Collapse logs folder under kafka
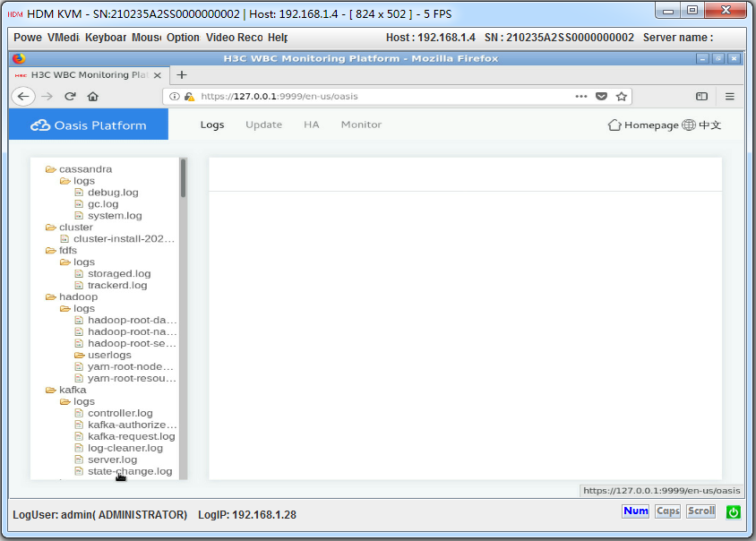Viewport: 756px width, 541px height. pyautogui.click(x=65, y=401)
